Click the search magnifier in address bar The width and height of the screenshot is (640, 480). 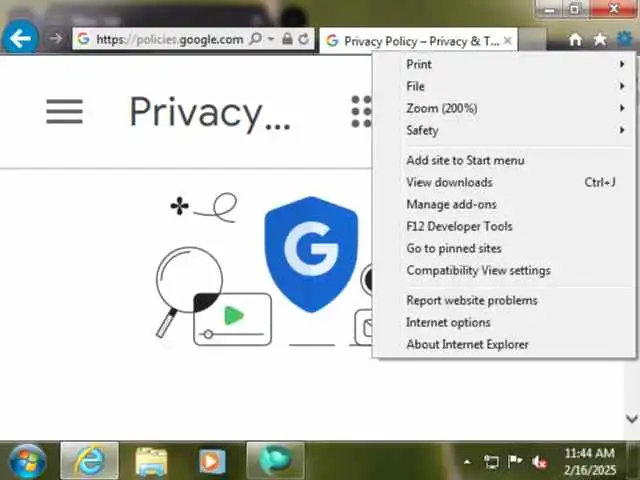(256, 39)
